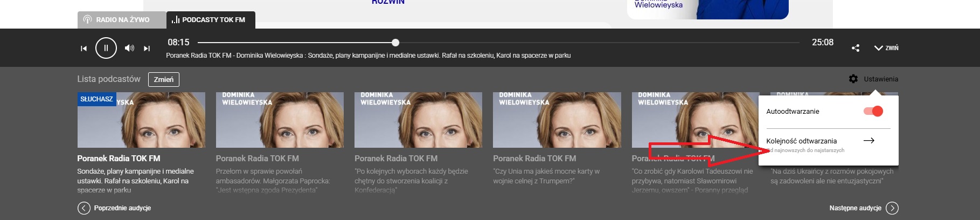Toggle Autoodtwarzanie switch off
This screenshot has width=980, height=220.
(x=873, y=111)
